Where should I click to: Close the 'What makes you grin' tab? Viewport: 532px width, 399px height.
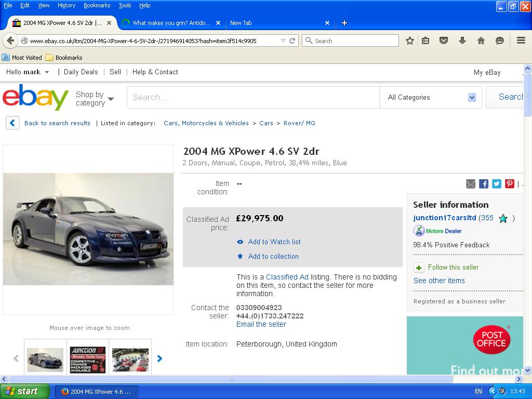coord(218,23)
